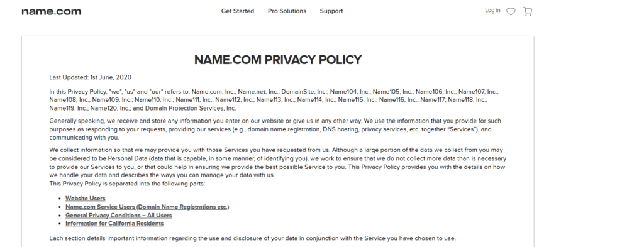Open the saved domains heart icon
This screenshot has height=247, width=644.
pyautogui.click(x=511, y=11)
